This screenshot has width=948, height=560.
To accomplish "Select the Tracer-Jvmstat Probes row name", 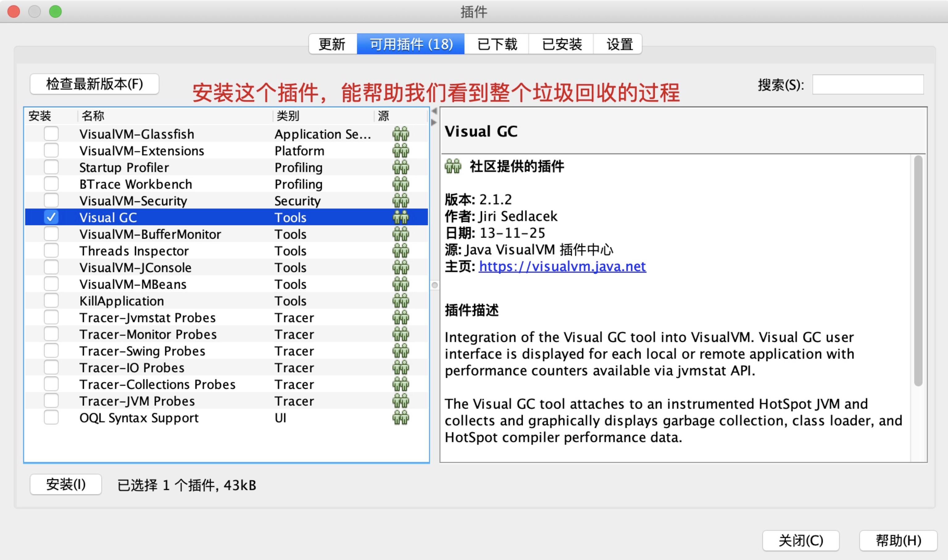I will (x=148, y=318).
